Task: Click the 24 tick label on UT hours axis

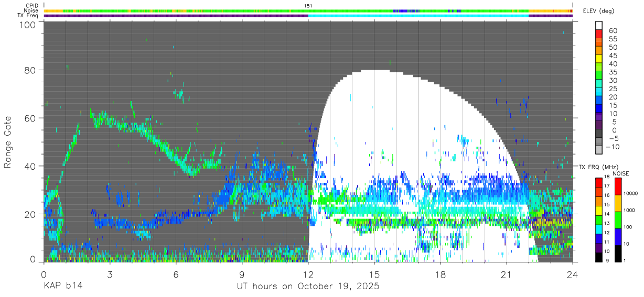Action: pyautogui.click(x=573, y=274)
